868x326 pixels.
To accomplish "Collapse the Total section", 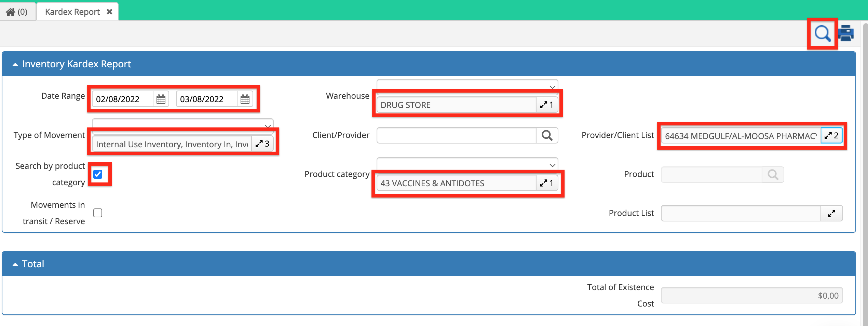I will coord(15,263).
